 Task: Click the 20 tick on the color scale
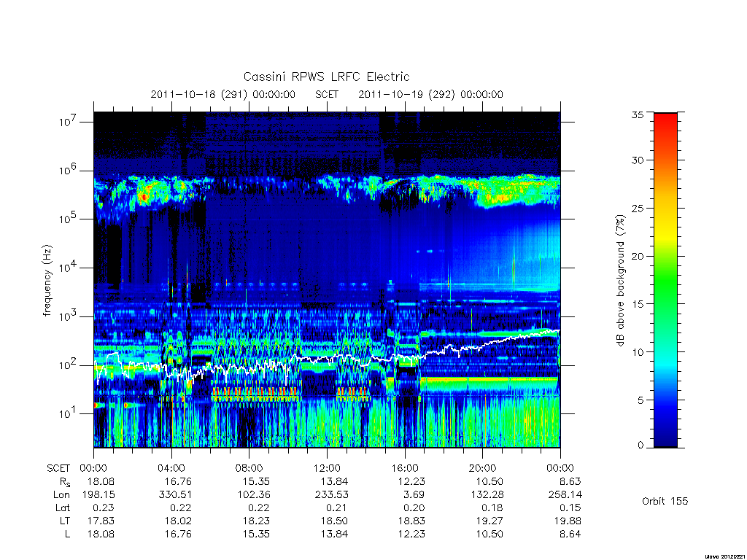point(637,256)
